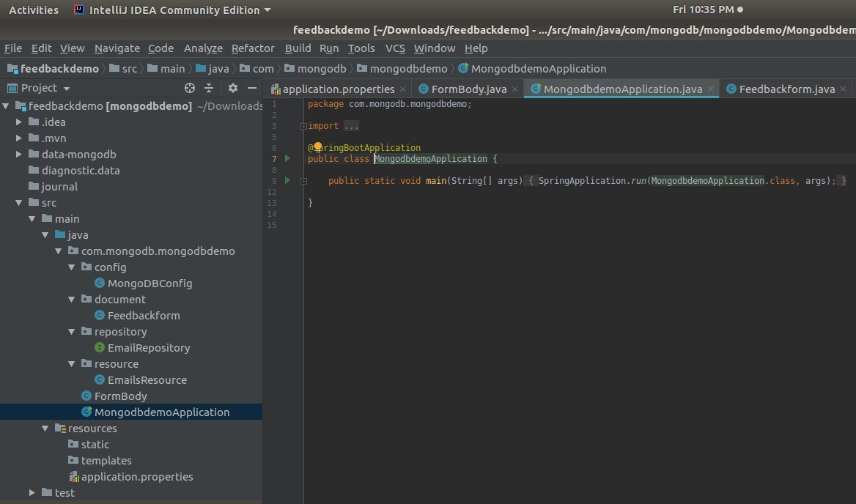
Task: Expand the test folder
Action: point(32,492)
